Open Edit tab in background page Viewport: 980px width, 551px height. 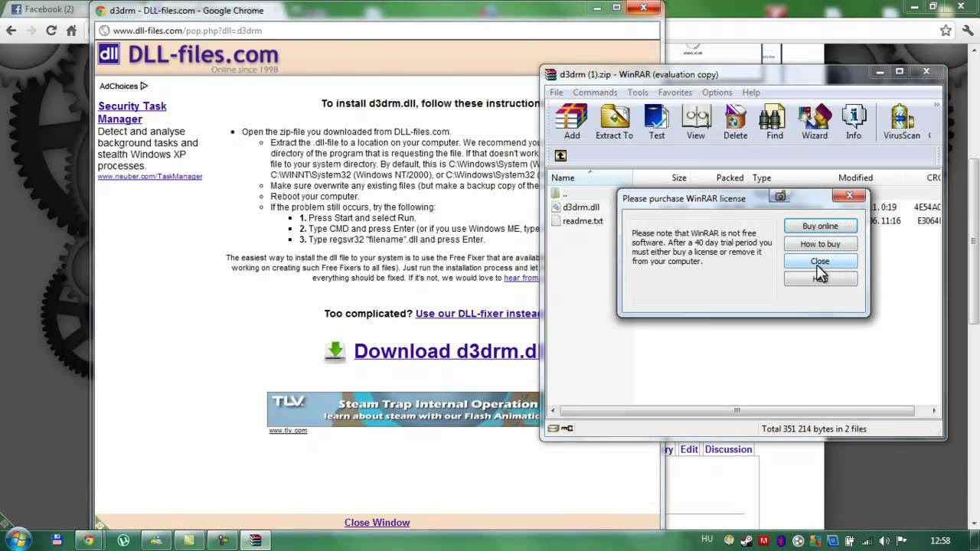689,449
